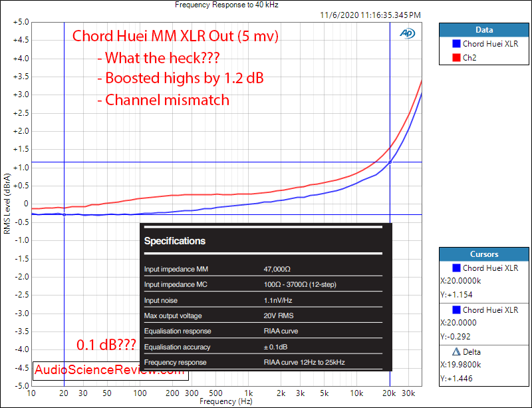Image resolution: width=532 pixels, height=408 pixels.
Task: Click Input noise value 1.1nV/Hz
Action: click(278, 300)
